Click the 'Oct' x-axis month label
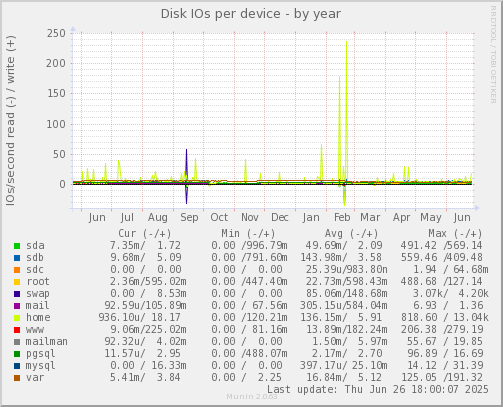The width and height of the screenshot is (503, 407). click(x=219, y=218)
